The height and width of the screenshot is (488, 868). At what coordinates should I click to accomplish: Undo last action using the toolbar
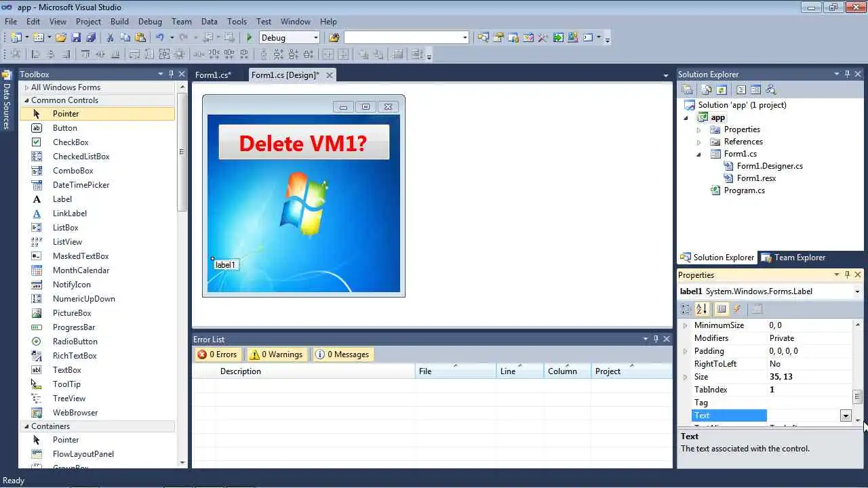[160, 38]
